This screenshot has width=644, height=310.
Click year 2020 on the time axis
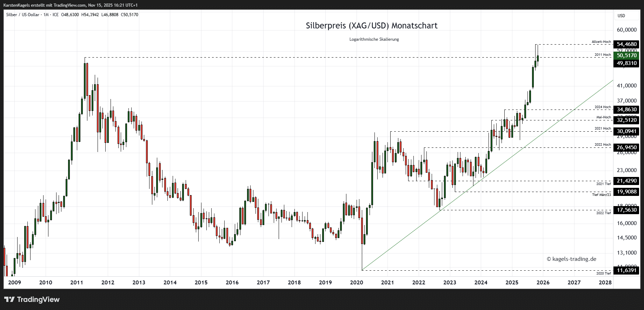[356, 282]
